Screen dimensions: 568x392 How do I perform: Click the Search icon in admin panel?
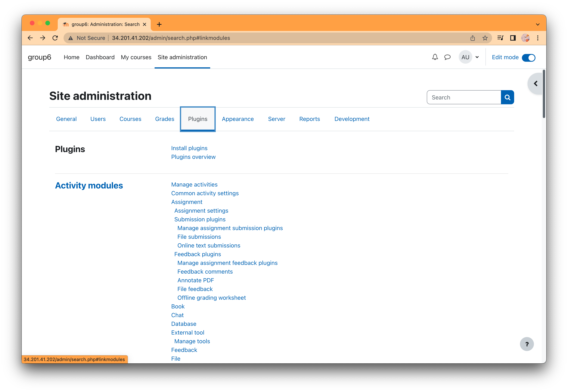[507, 97]
